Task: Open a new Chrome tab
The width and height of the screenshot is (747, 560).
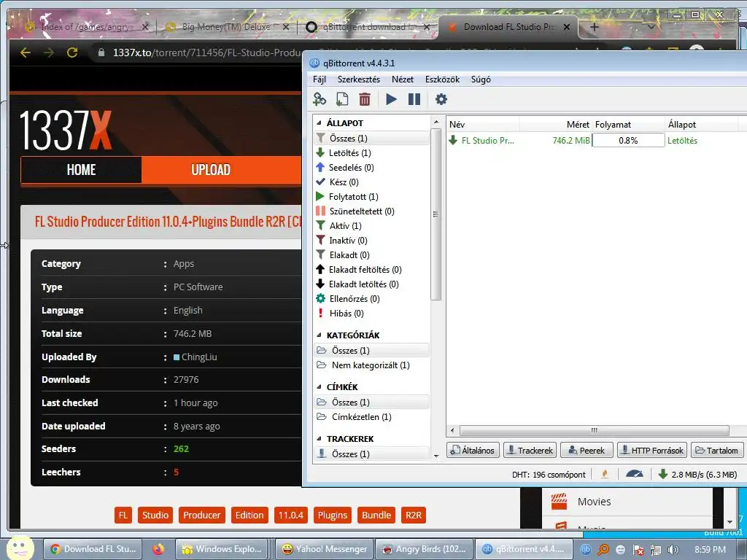Action: click(594, 27)
